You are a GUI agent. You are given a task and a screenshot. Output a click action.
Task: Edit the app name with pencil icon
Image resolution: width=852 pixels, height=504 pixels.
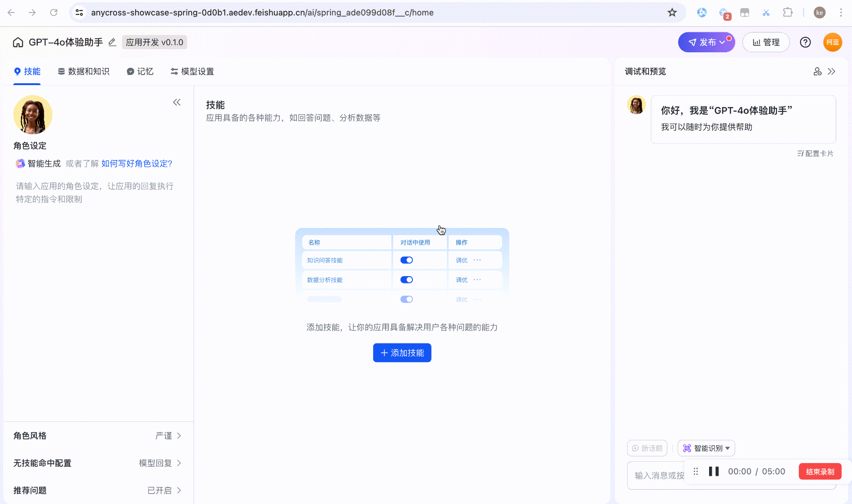click(112, 42)
